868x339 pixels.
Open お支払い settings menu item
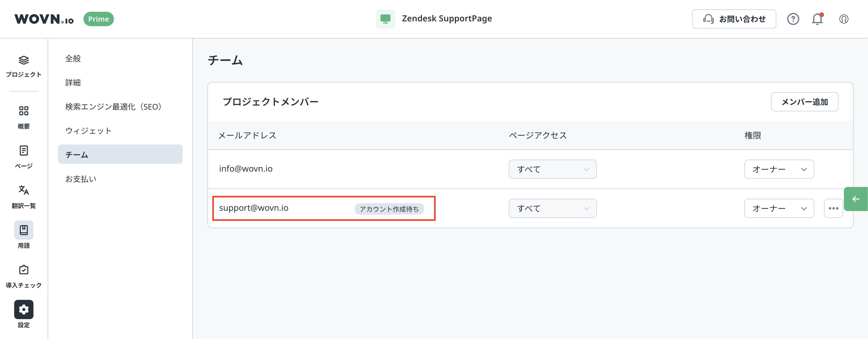81,179
